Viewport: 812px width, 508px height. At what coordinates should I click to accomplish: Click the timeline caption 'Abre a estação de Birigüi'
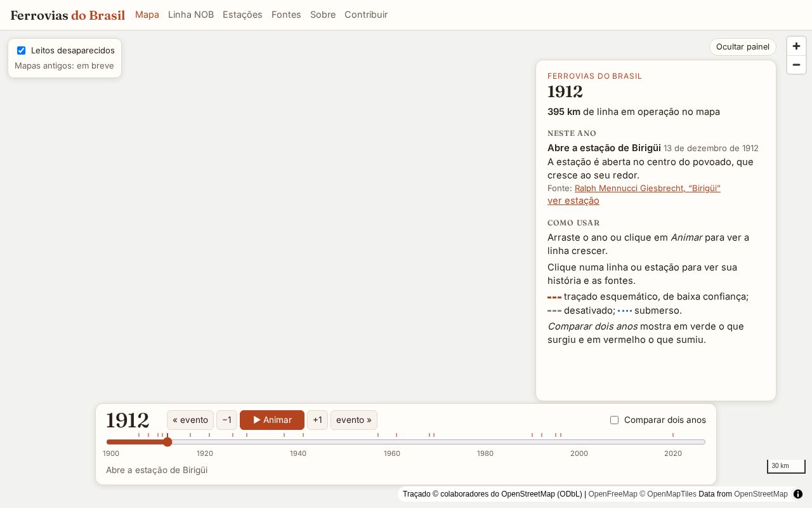[157, 470]
